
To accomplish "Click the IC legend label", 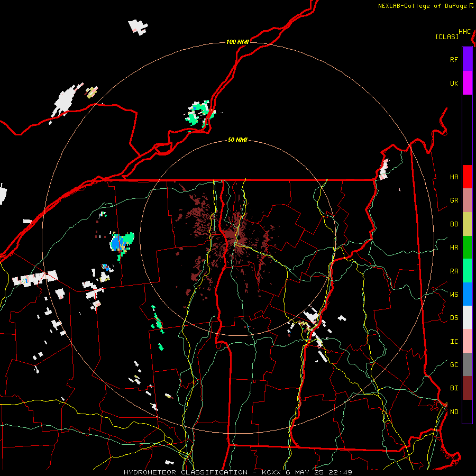I will 454,342.
